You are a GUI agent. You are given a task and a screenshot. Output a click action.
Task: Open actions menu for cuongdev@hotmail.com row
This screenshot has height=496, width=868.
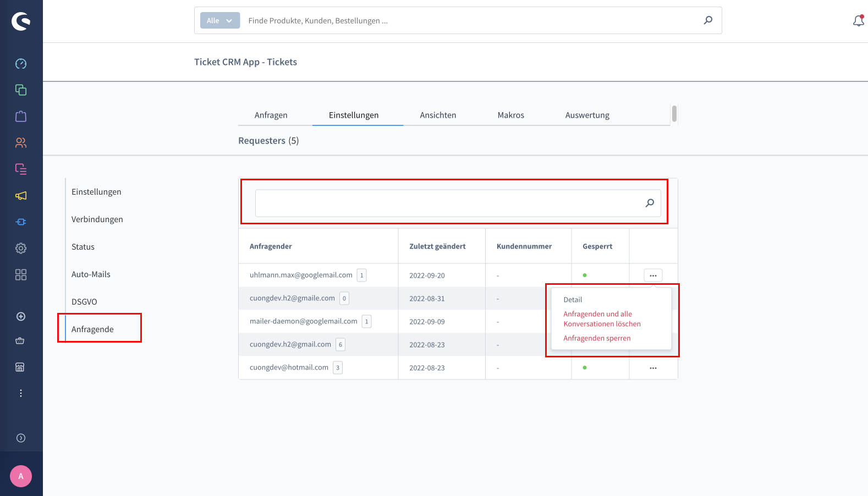click(653, 368)
